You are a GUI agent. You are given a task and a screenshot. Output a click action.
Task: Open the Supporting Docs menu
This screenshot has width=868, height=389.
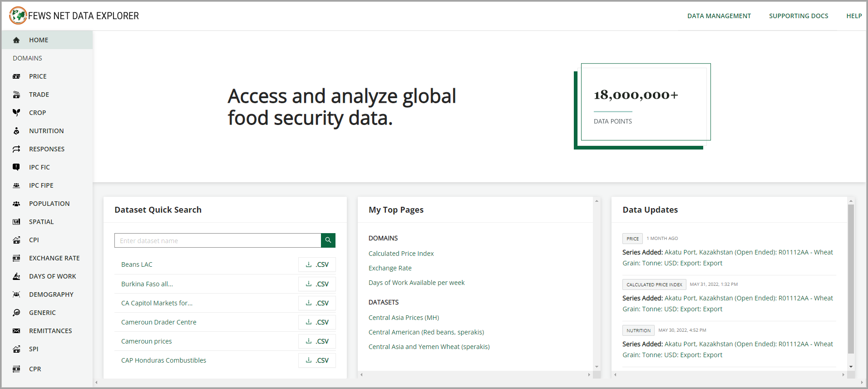point(798,16)
